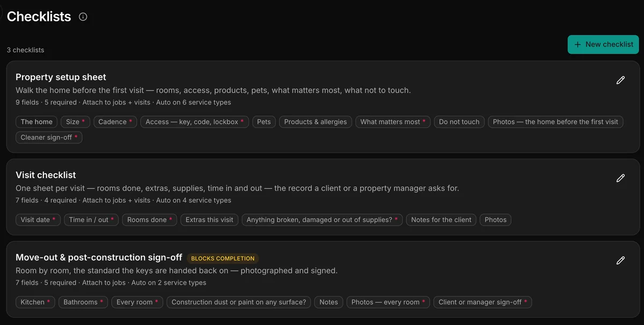Select the 'Kitchen' chip
Viewport: 644px width, 325px height.
pos(35,302)
